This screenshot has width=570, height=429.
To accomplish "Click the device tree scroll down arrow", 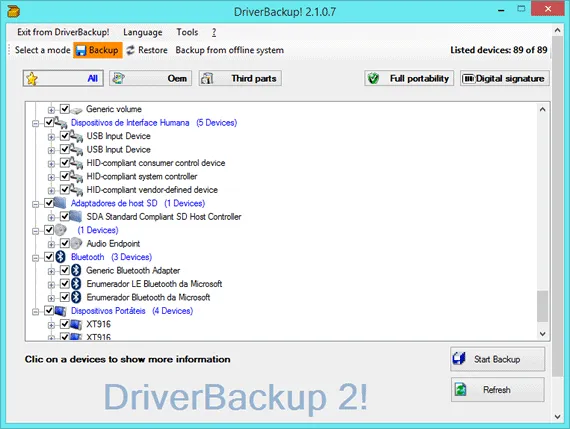I will coord(542,334).
